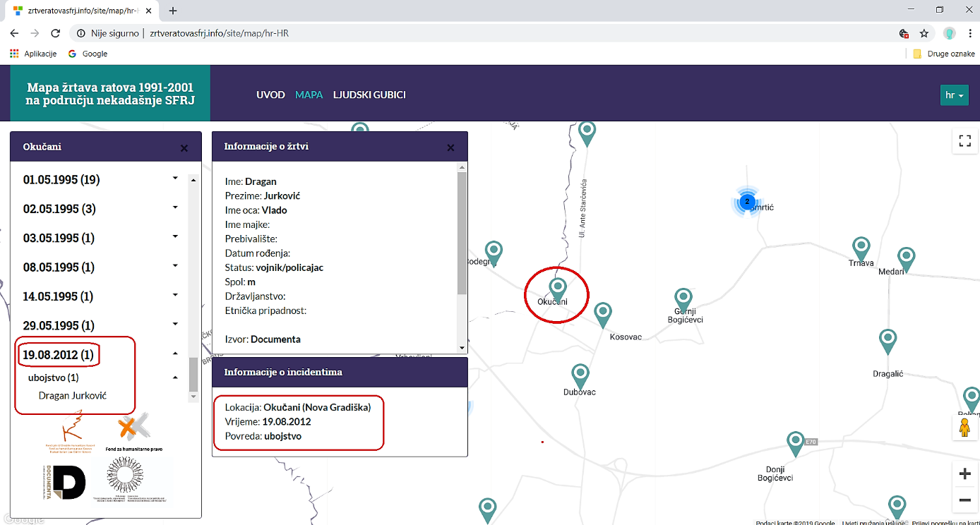Screen dimensions: 980x525
Task: Expand the 01.05.1995 (19) date entry
Action: [x=175, y=179]
